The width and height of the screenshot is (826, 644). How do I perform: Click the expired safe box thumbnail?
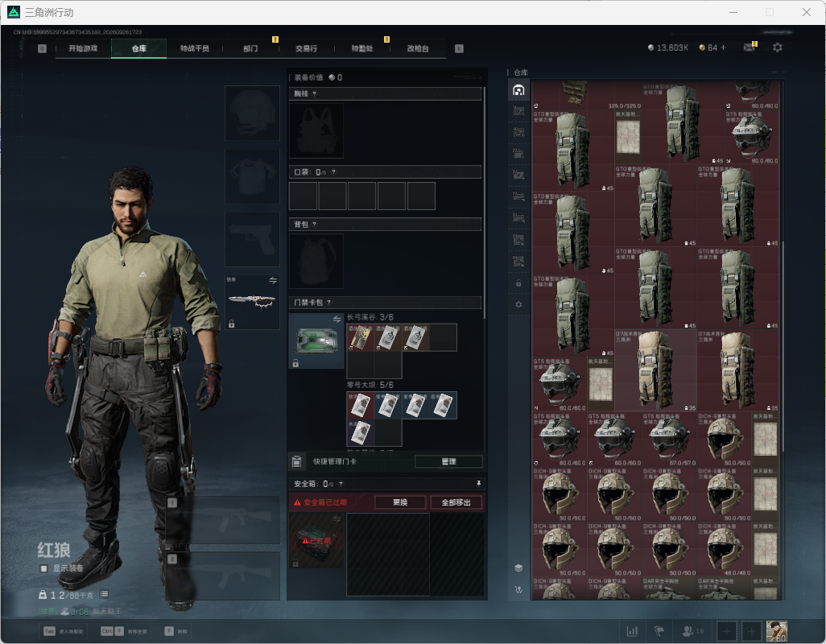[316, 541]
